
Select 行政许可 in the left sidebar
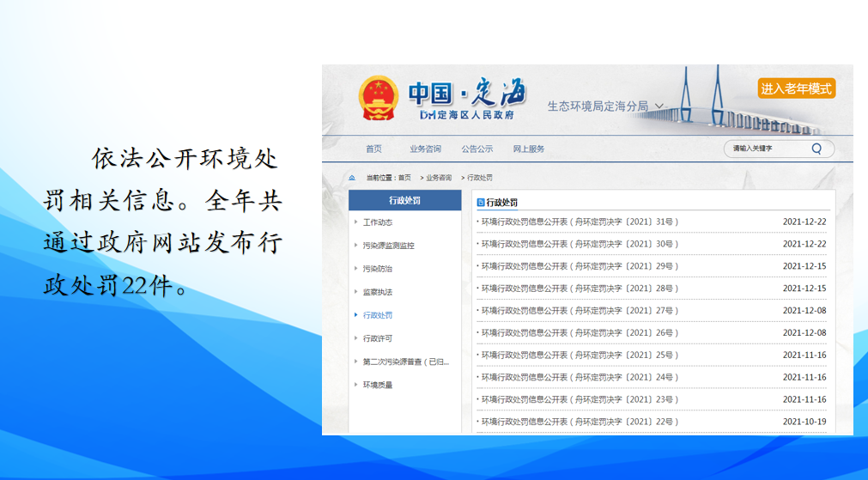click(378, 338)
